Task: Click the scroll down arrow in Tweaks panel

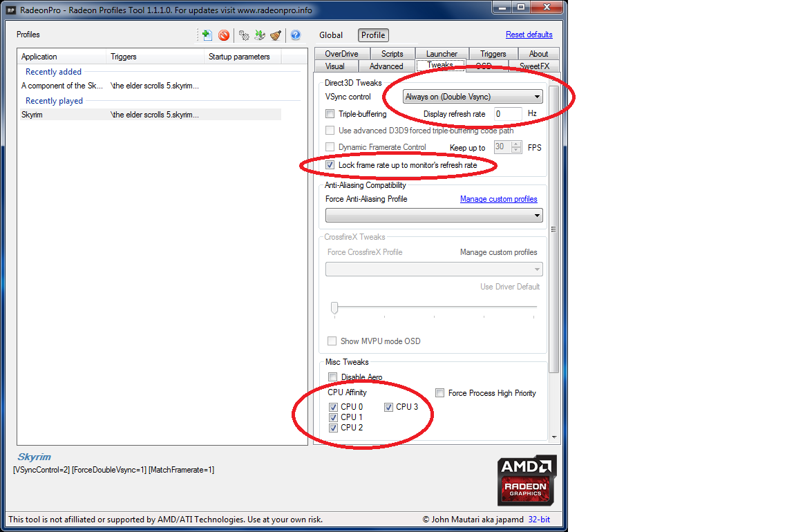Action: tap(554, 437)
